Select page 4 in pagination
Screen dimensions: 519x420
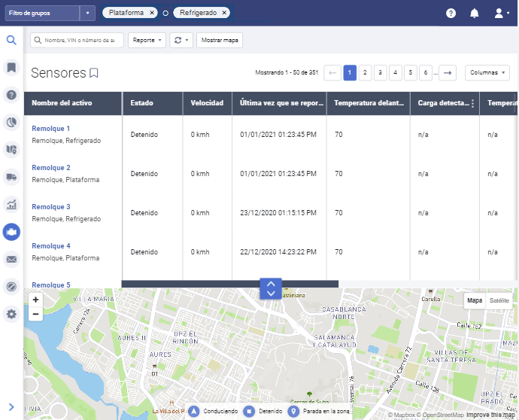(x=395, y=72)
